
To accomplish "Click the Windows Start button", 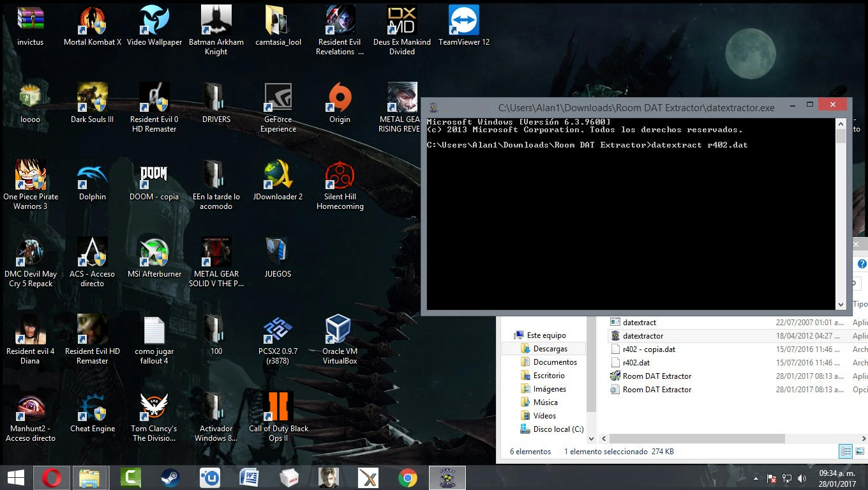I will (x=15, y=478).
